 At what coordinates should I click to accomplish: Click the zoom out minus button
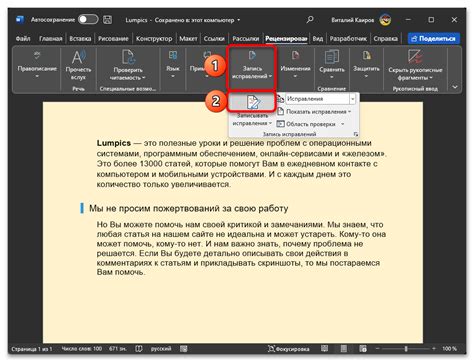click(377, 349)
